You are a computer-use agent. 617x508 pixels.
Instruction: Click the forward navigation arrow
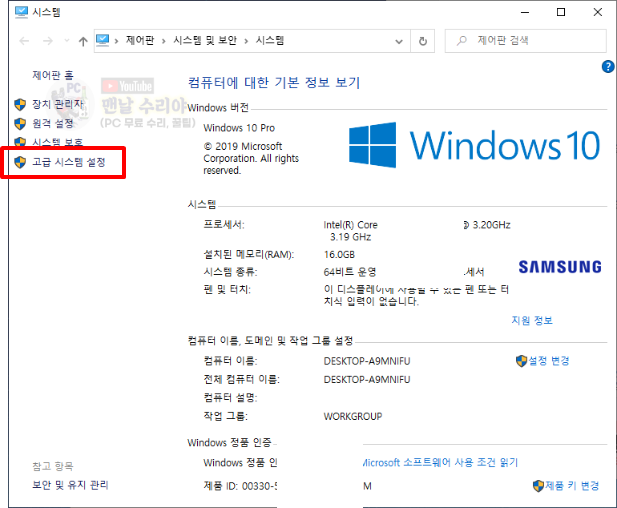click(x=48, y=41)
